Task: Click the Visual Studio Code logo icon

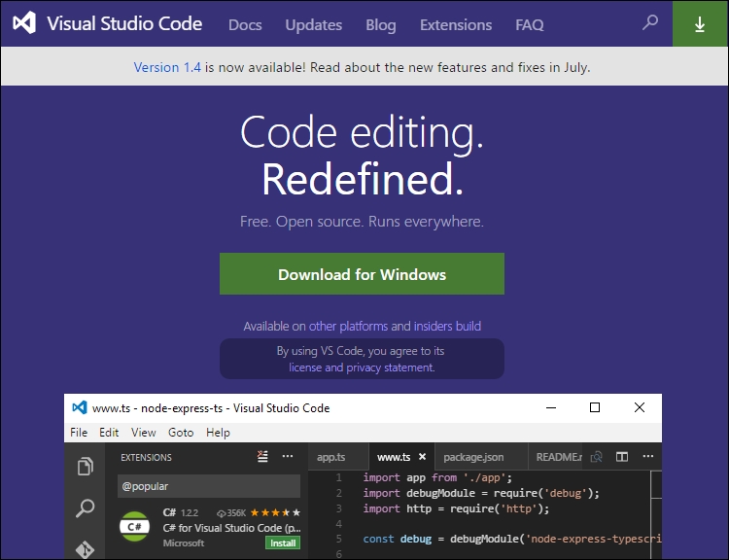Action: pos(24,22)
